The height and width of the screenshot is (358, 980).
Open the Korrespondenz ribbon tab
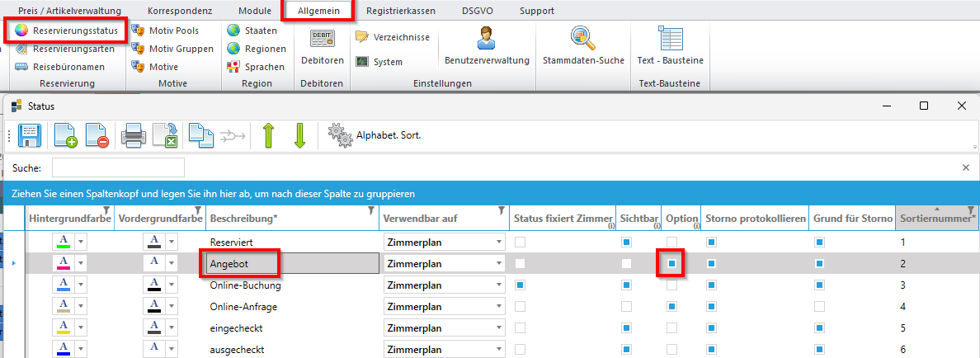tap(180, 11)
